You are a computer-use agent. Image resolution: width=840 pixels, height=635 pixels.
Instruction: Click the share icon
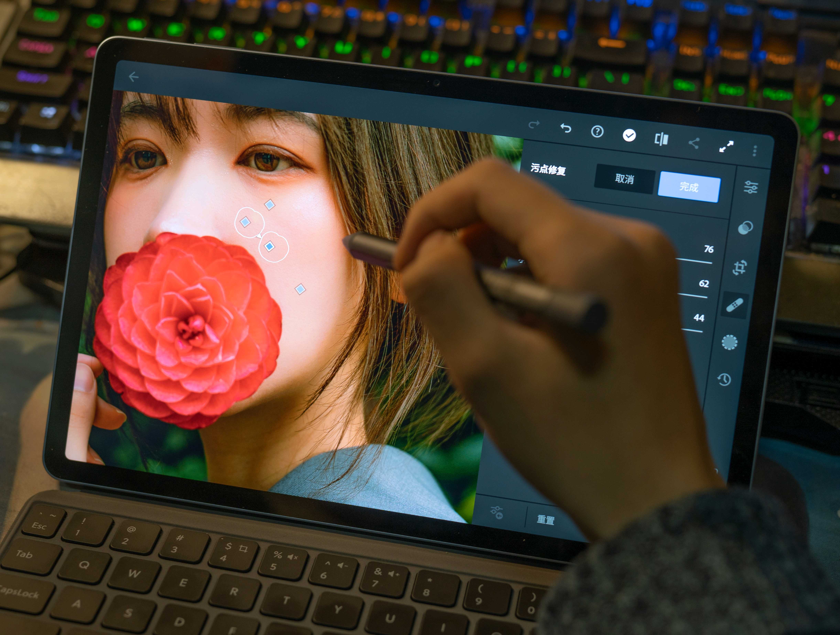694,143
